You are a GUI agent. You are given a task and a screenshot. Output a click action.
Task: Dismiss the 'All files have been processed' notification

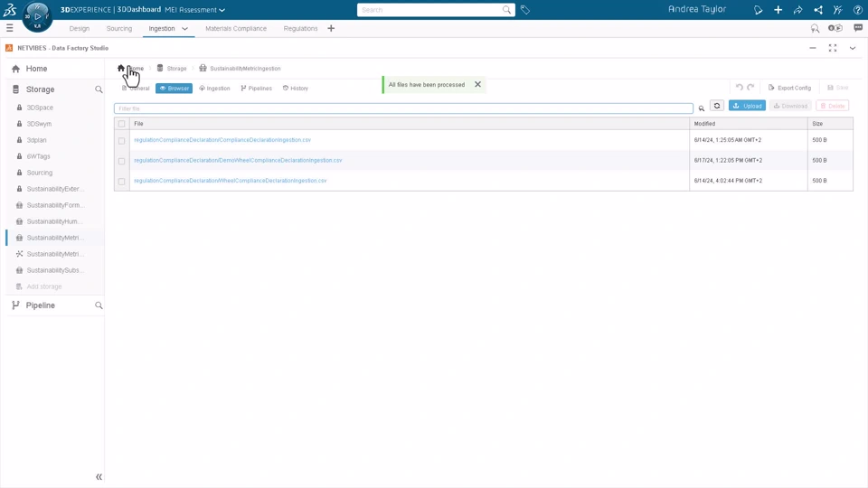coord(477,85)
